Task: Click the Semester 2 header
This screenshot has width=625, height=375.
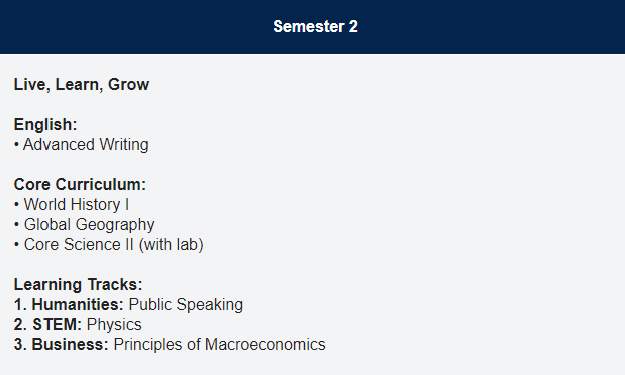Action: (315, 27)
